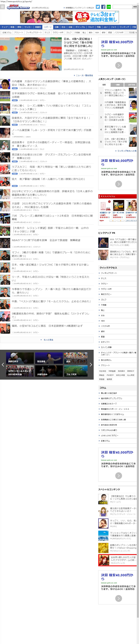139x644 pixels.
Task: Open the hamburger menu icon
Action: tap(2, 7)
